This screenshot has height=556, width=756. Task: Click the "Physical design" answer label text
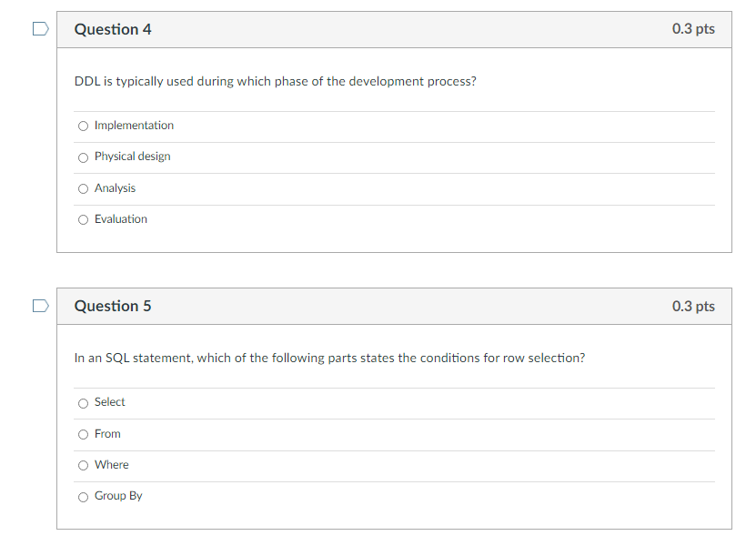click(x=133, y=157)
